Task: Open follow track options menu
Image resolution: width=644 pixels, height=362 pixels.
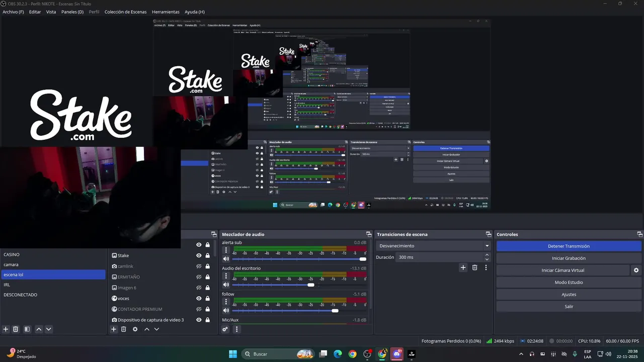Action: point(226,302)
